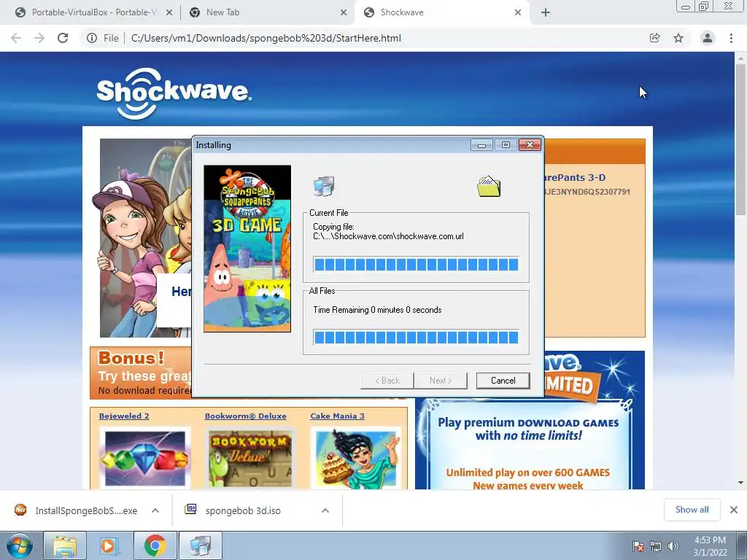Click the network tray icon
Viewport: 747px width, 560px height.
[x=656, y=546]
